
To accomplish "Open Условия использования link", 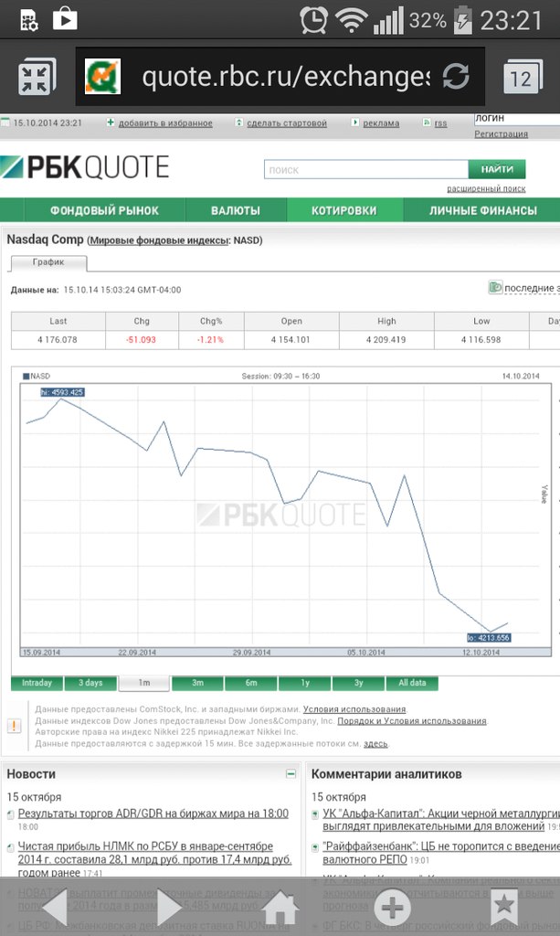I will point(354,709).
